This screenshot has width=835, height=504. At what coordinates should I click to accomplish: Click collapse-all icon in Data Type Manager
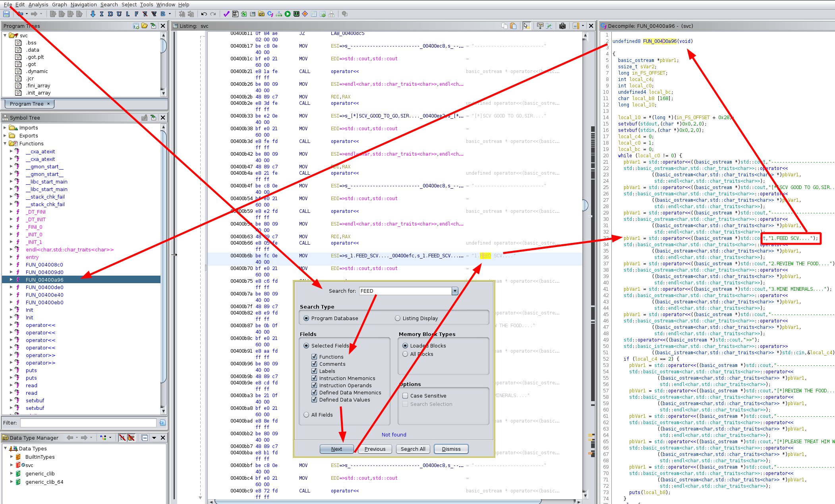[145, 438]
